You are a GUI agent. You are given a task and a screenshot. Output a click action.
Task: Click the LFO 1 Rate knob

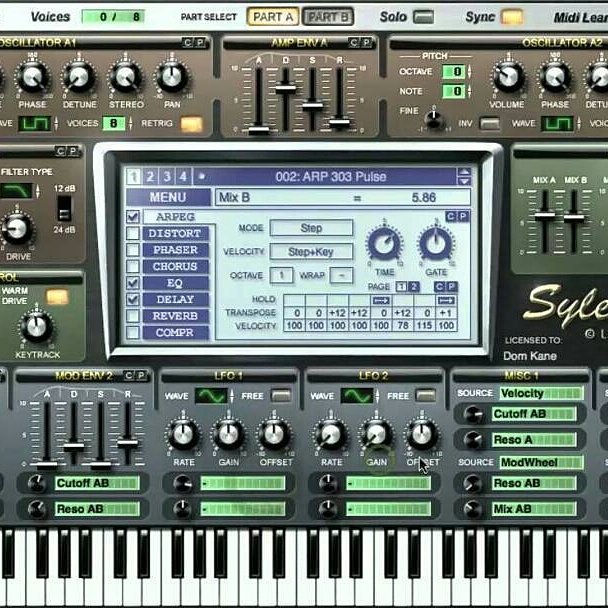pyautogui.click(x=183, y=434)
